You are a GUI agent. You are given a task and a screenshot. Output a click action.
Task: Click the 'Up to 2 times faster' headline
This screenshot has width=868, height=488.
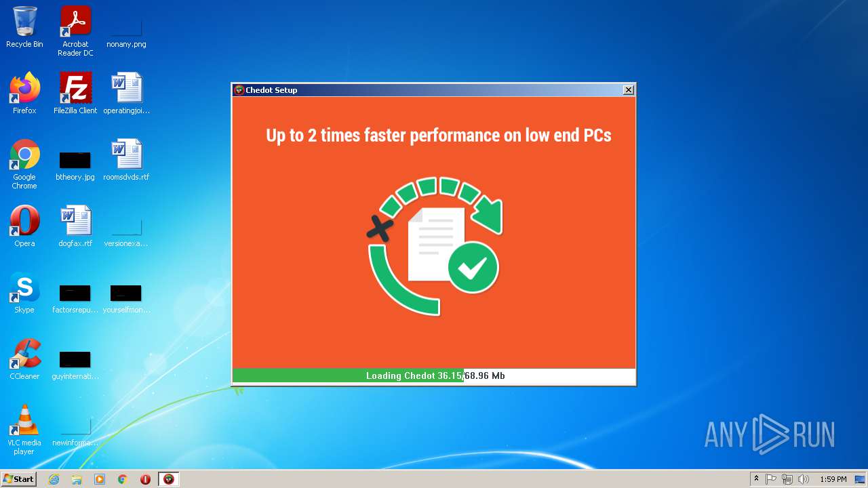(x=439, y=135)
